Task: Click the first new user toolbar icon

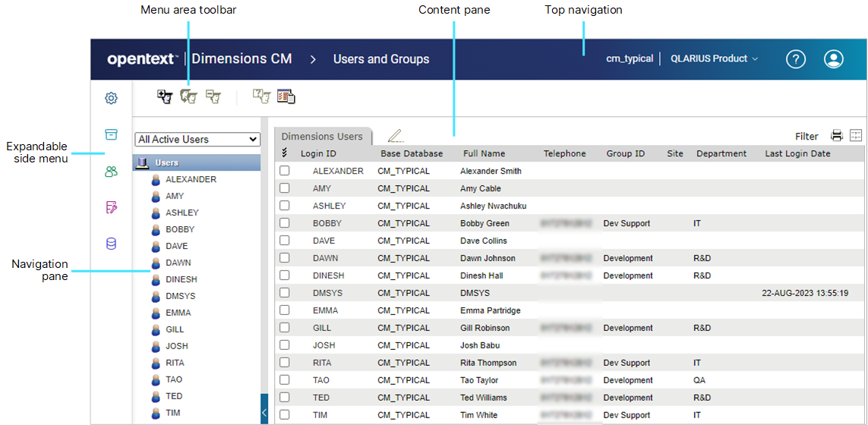Action: [x=165, y=96]
